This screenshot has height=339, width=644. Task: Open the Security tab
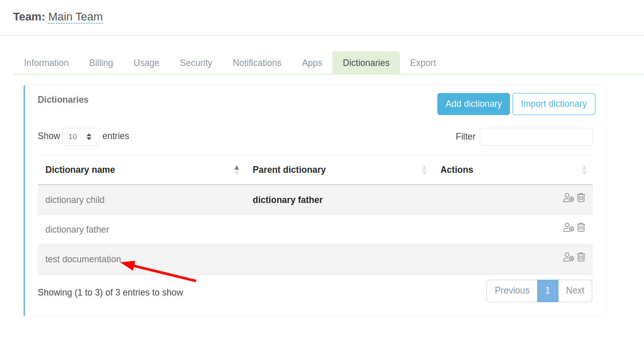click(196, 63)
